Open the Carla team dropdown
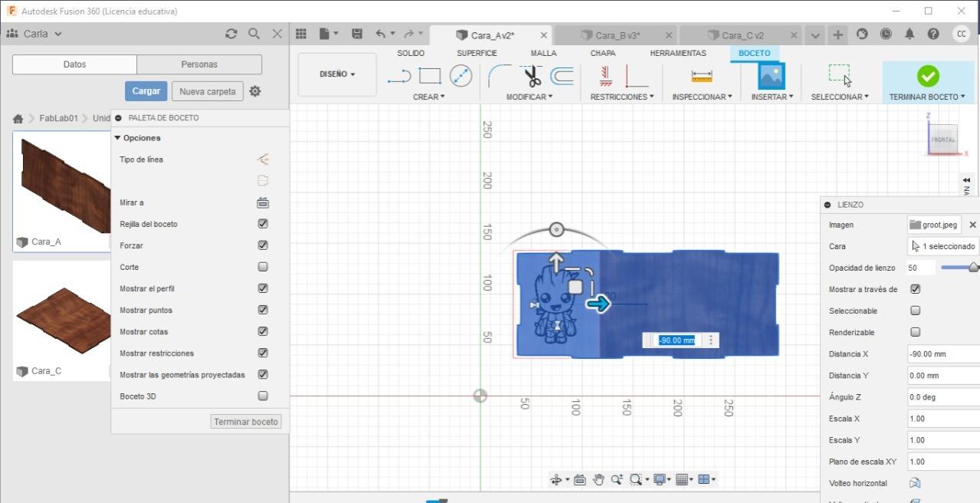 pos(34,34)
